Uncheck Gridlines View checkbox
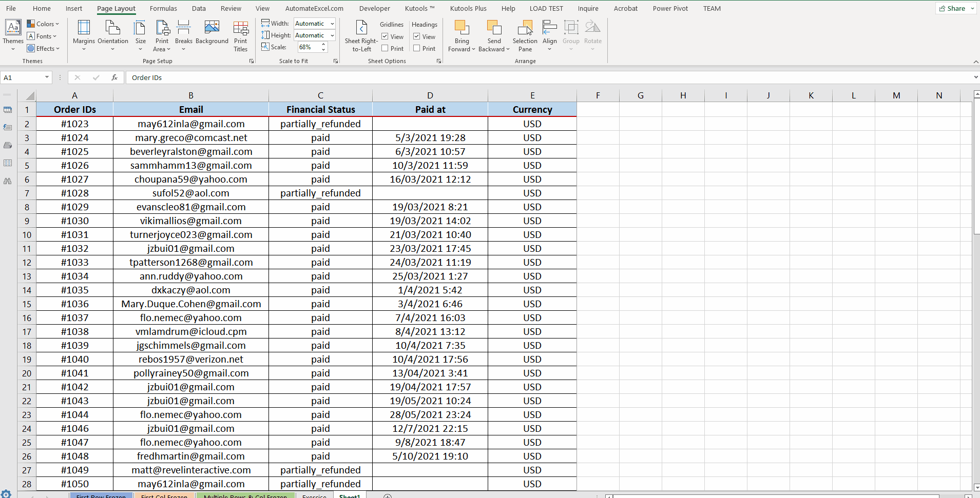Screen dimensions: 980x498 (x=385, y=37)
